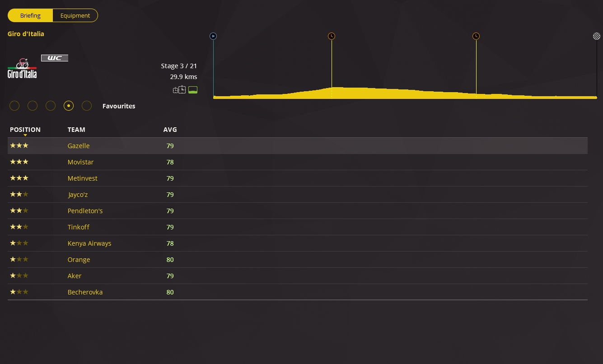Viewport: 603px width, 364px height.
Task: Open the Pendleton's team link
Action: pyautogui.click(x=85, y=211)
